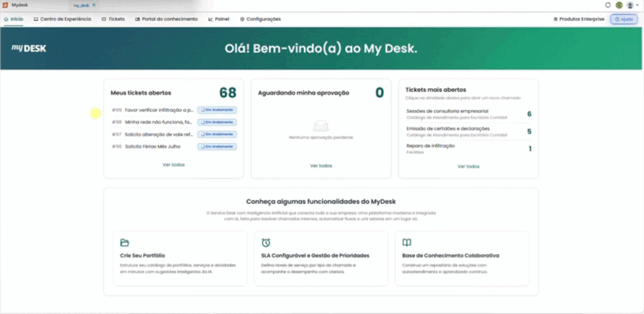Open the Crie Seu Portfólio card title
The width and height of the screenshot is (644, 314).
(x=142, y=255)
